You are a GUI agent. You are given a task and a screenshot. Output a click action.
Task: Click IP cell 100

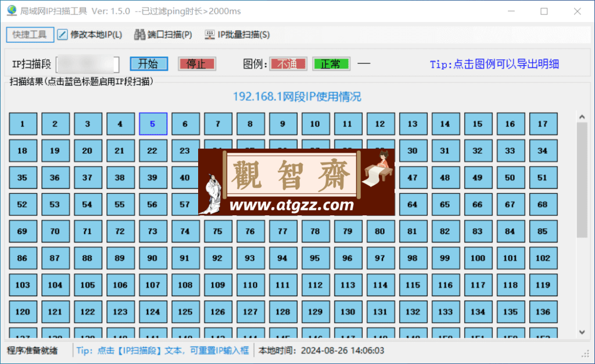pyautogui.click(x=478, y=258)
